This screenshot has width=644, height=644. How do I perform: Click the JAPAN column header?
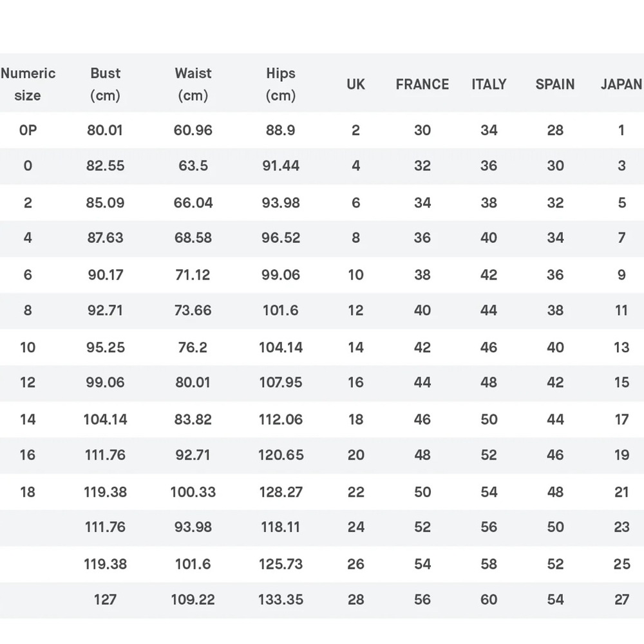[x=621, y=84]
